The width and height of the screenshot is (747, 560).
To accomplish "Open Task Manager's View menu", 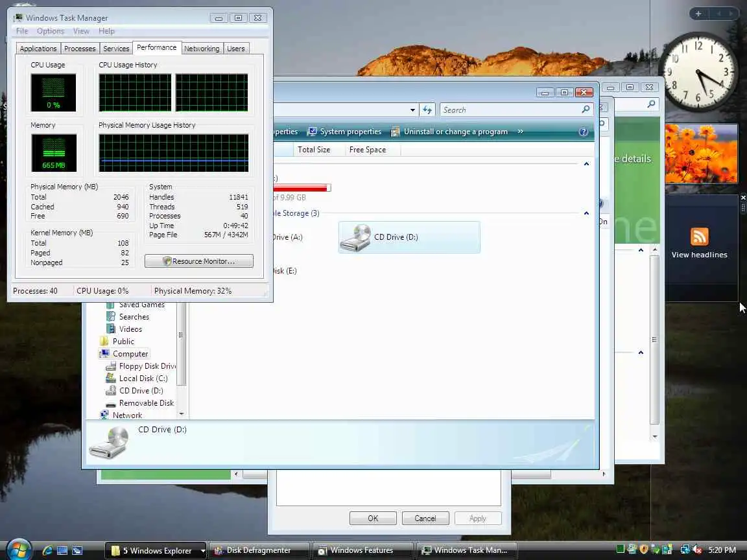I will pyautogui.click(x=81, y=31).
